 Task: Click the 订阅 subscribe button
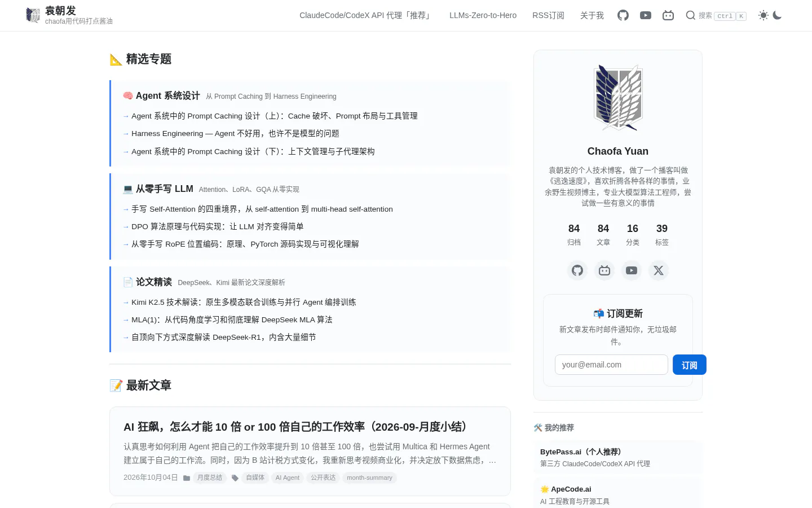(690, 365)
